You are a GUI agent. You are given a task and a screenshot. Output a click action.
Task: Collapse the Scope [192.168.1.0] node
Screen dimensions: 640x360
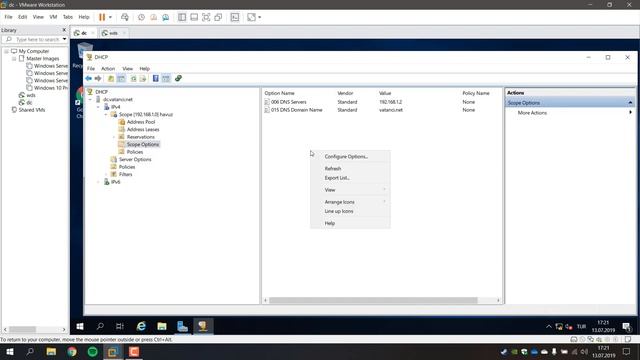tap(106, 115)
